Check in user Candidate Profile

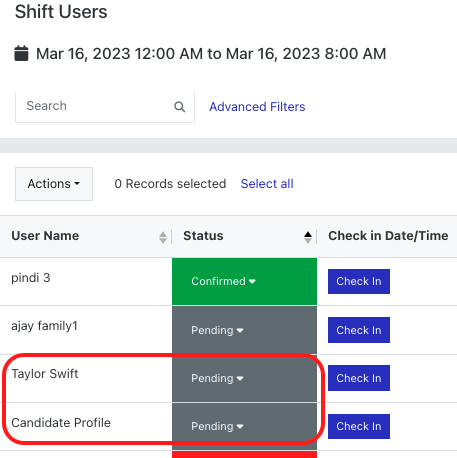359,426
